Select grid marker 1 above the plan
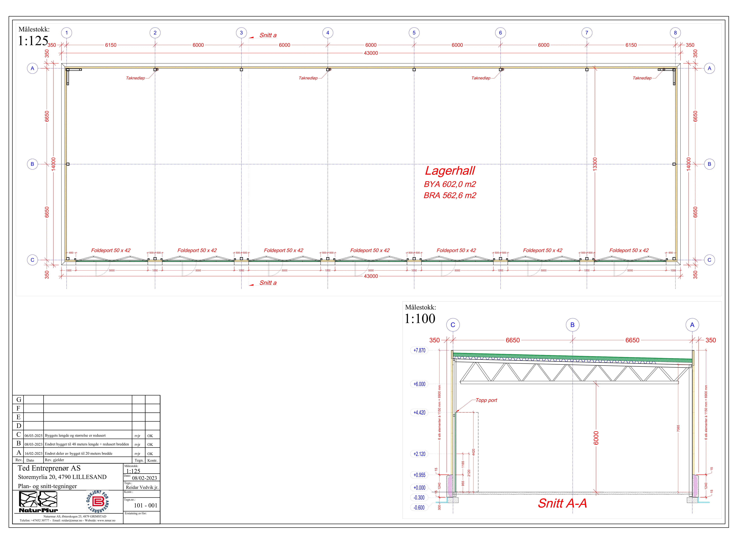 point(67,33)
